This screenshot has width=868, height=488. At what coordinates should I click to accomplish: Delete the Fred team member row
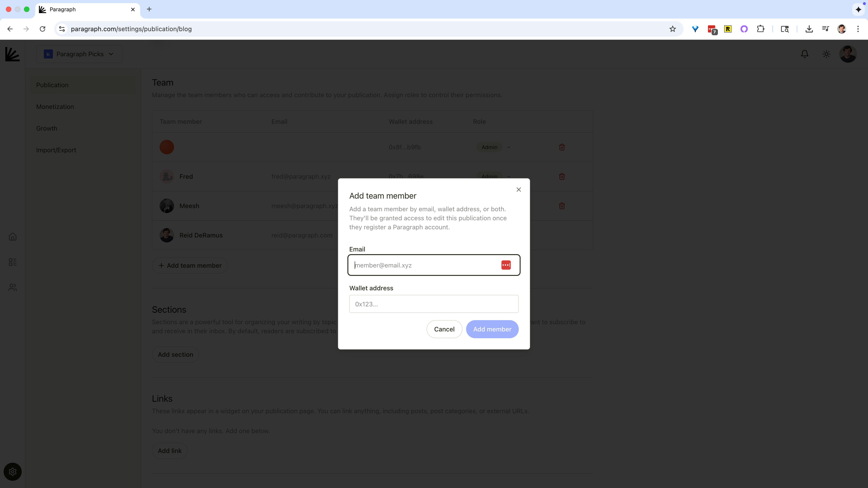click(x=562, y=176)
